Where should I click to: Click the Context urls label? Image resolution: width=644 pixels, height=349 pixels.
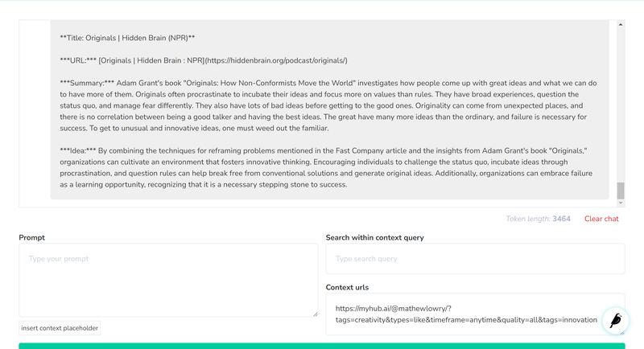point(347,287)
